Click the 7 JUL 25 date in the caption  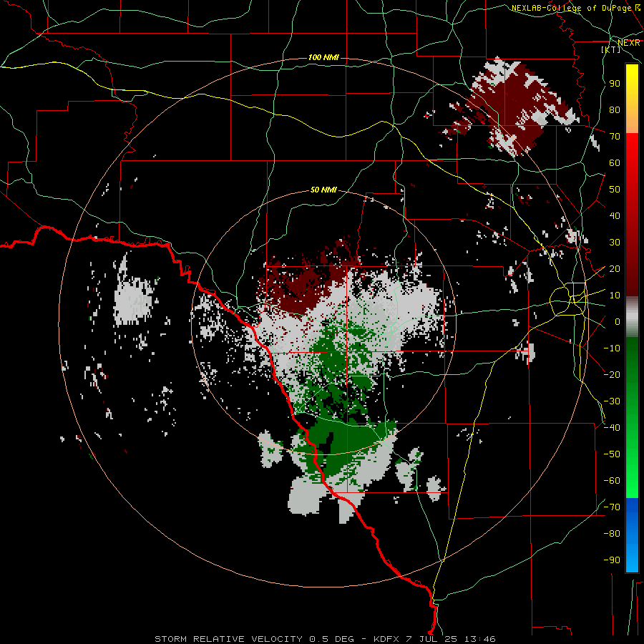(x=431, y=639)
